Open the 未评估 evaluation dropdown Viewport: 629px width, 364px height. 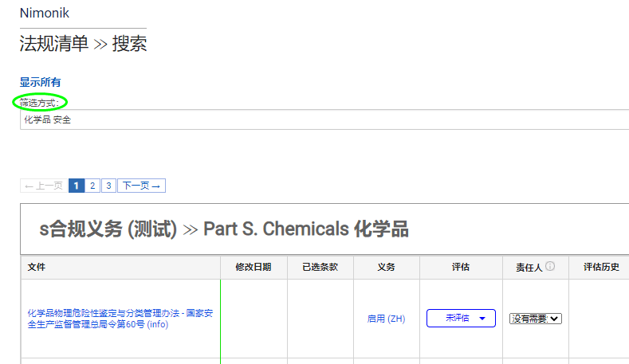click(x=461, y=319)
